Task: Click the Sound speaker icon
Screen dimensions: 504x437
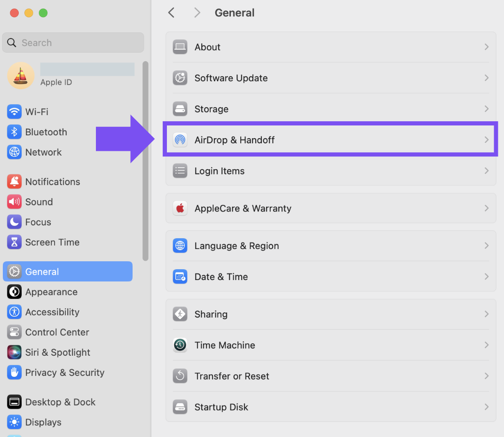Action: (x=14, y=202)
